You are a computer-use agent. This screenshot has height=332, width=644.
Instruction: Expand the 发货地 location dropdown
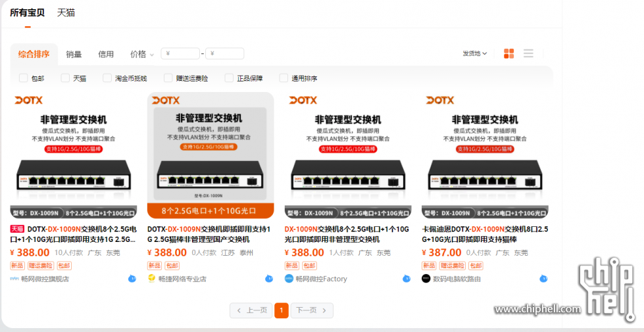click(475, 54)
